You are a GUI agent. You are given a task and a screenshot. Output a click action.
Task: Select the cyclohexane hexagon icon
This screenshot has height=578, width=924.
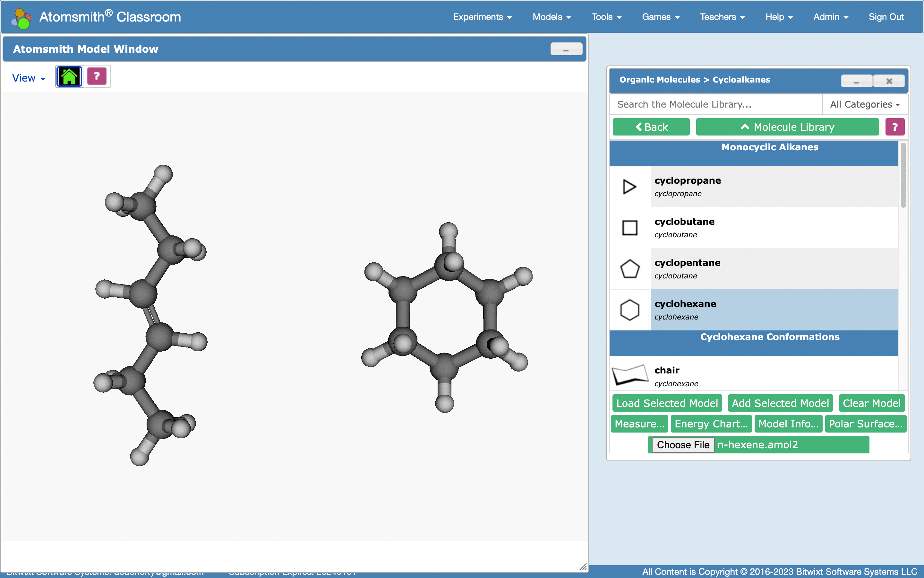coord(629,310)
